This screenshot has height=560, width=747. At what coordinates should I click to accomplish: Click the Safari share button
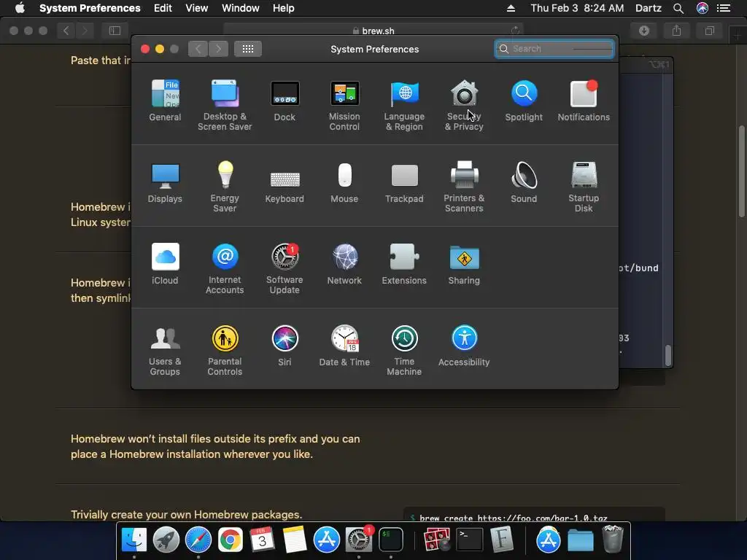(x=676, y=31)
